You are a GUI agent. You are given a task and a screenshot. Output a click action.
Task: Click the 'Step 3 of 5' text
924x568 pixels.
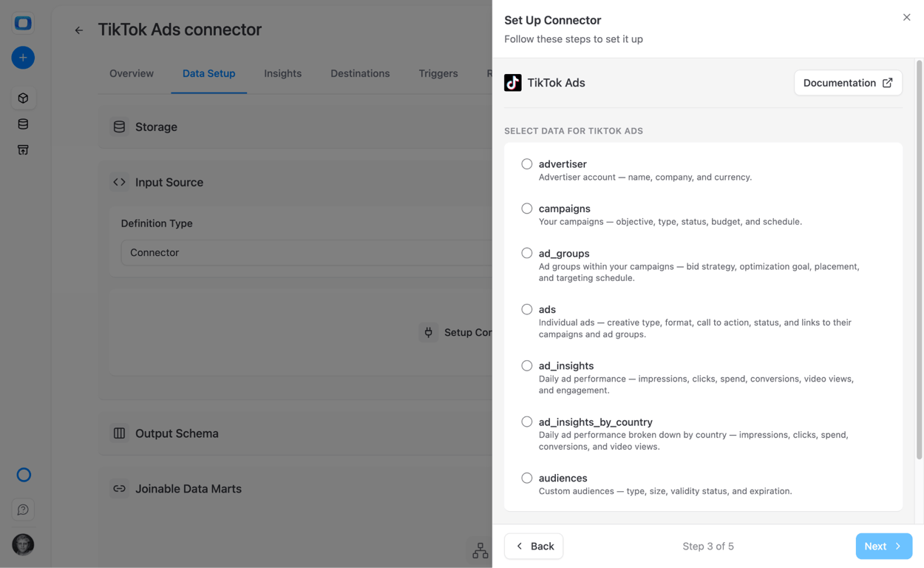coord(708,546)
